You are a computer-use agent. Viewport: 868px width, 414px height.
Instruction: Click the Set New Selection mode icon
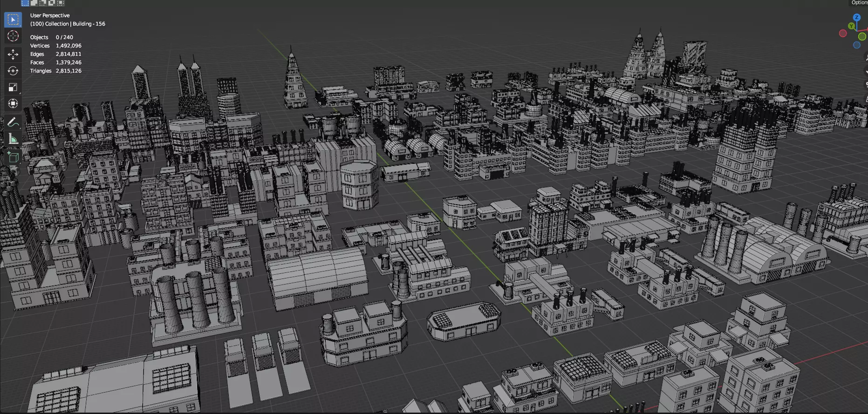(x=25, y=3)
